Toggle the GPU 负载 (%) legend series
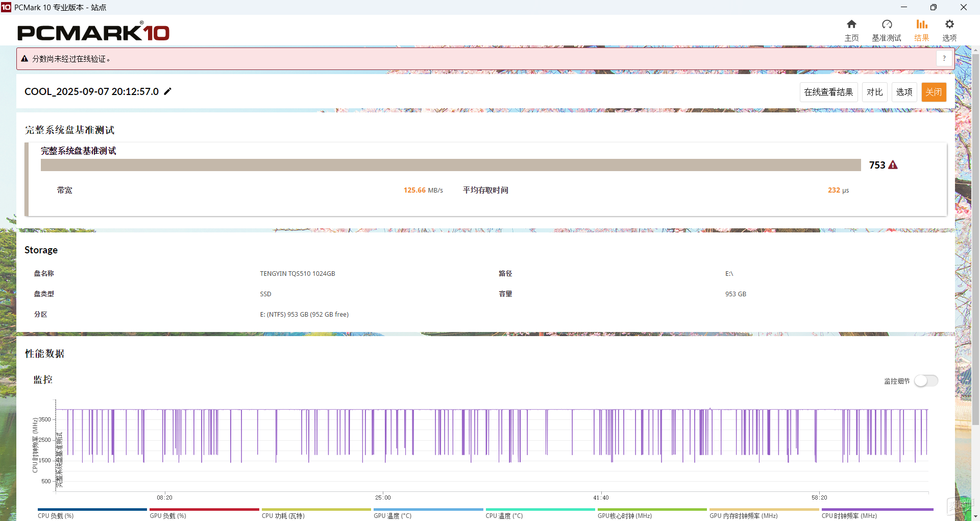Screen dimensions: 980x521 pos(168,515)
